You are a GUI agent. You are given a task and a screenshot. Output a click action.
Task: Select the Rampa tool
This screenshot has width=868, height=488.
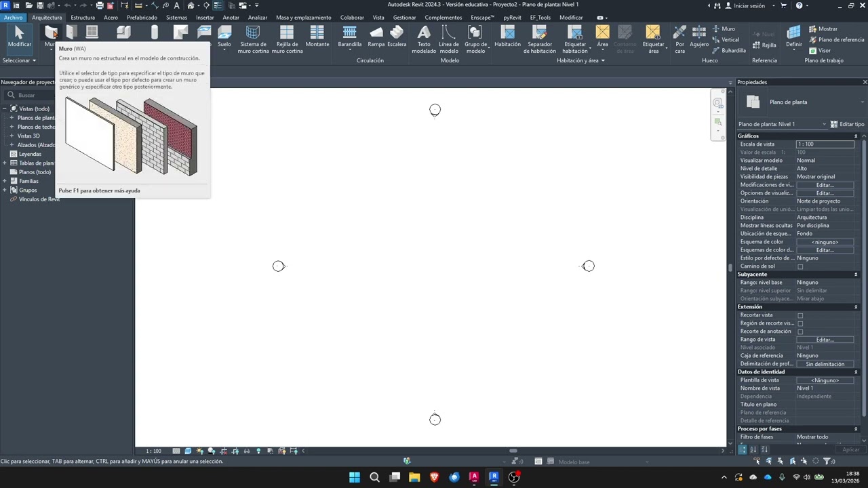click(376, 36)
